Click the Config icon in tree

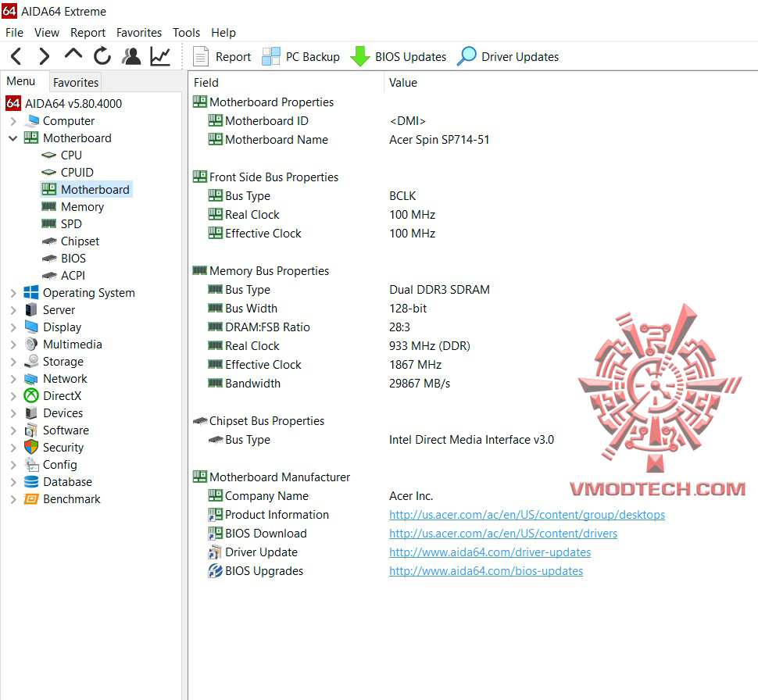[x=32, y=465]
